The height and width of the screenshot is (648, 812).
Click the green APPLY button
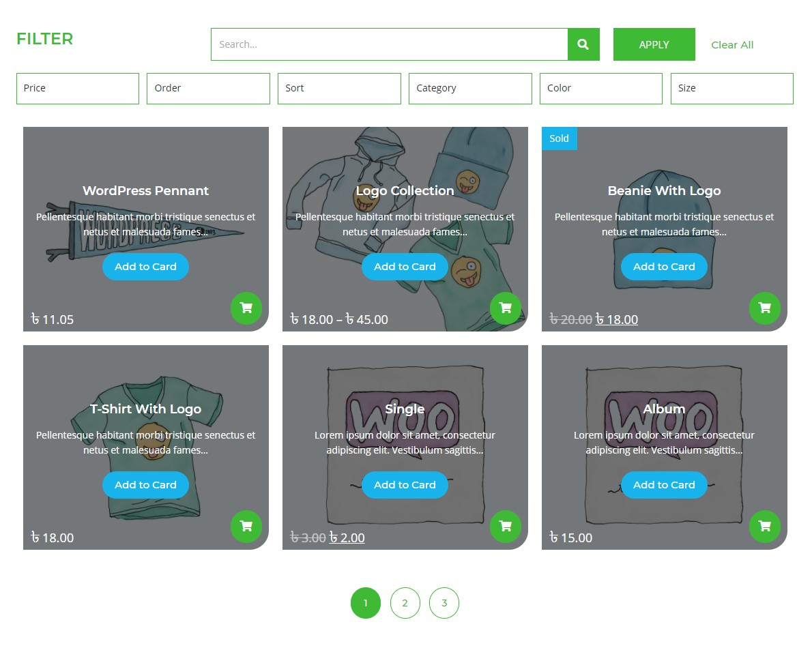tap(654, 44)
